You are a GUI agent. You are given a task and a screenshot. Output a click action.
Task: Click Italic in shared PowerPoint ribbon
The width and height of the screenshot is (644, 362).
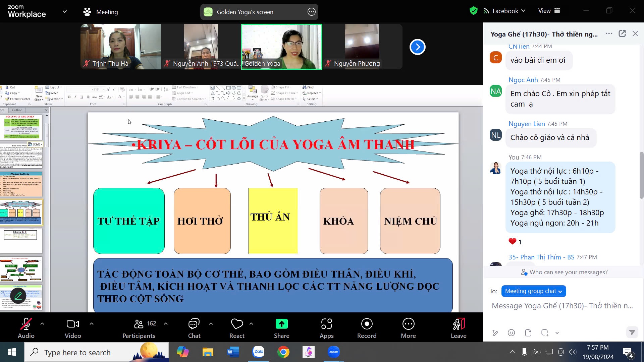pos(75,97)
